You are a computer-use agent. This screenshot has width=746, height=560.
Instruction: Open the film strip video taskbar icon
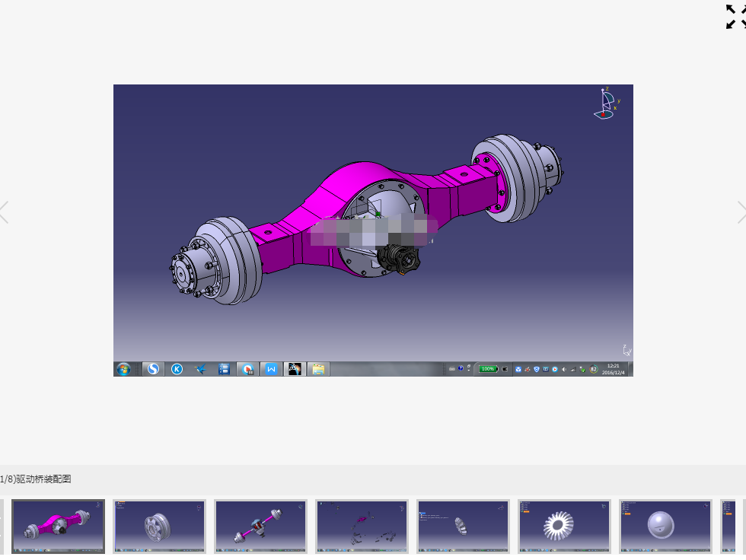click(224, 369)
